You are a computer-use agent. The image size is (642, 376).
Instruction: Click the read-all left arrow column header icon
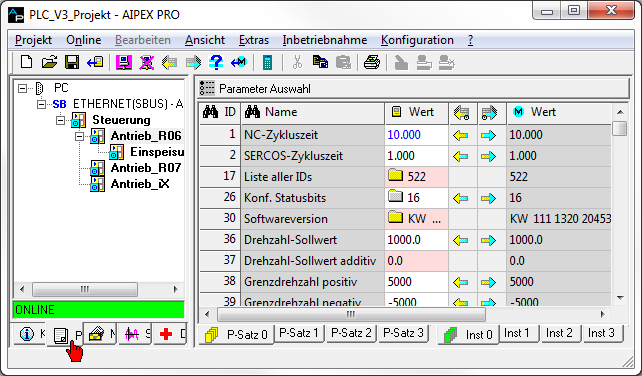click(461, 112)
